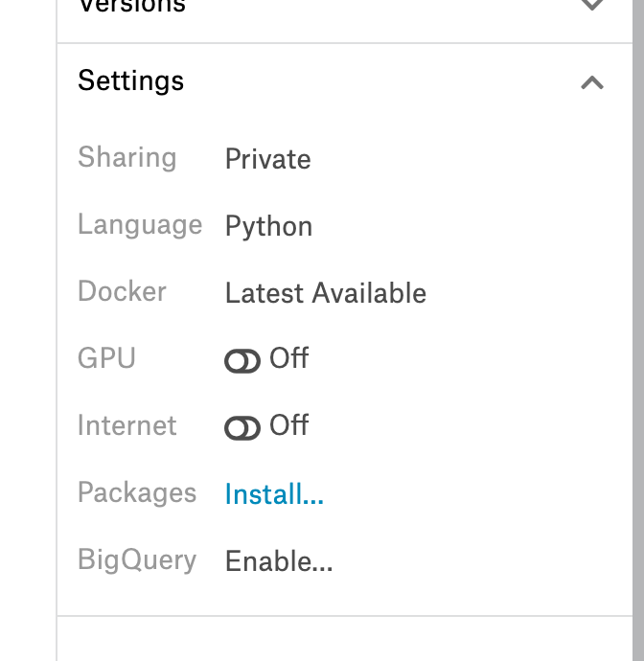Open the Packages Install link

274,494
